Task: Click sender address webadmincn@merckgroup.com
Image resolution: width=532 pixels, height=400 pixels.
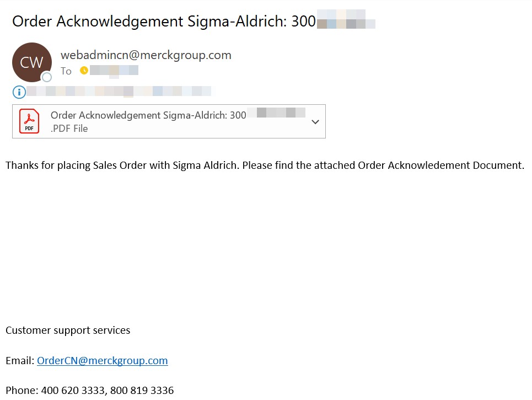Action: coord(146,55)
